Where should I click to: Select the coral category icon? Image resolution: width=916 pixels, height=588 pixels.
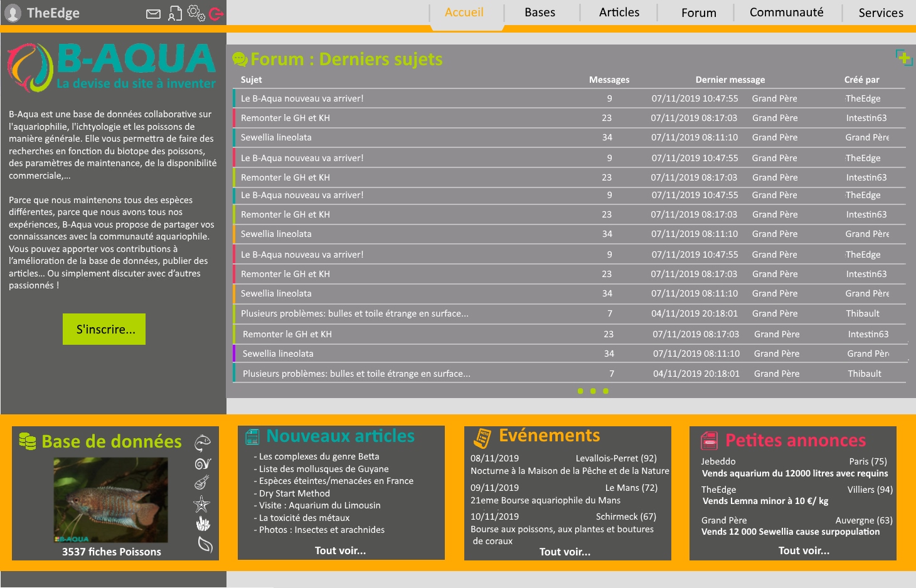coord(203,523)
